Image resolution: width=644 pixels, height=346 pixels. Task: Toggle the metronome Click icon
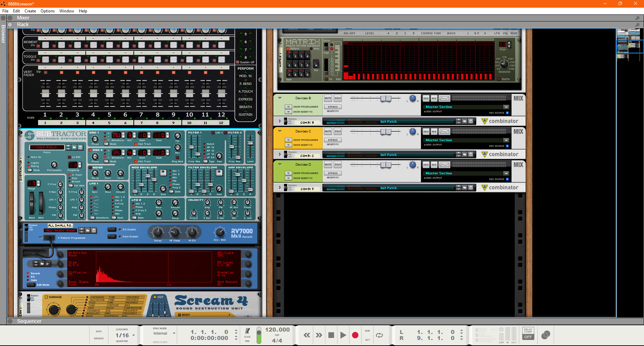(x=247, y=331)
